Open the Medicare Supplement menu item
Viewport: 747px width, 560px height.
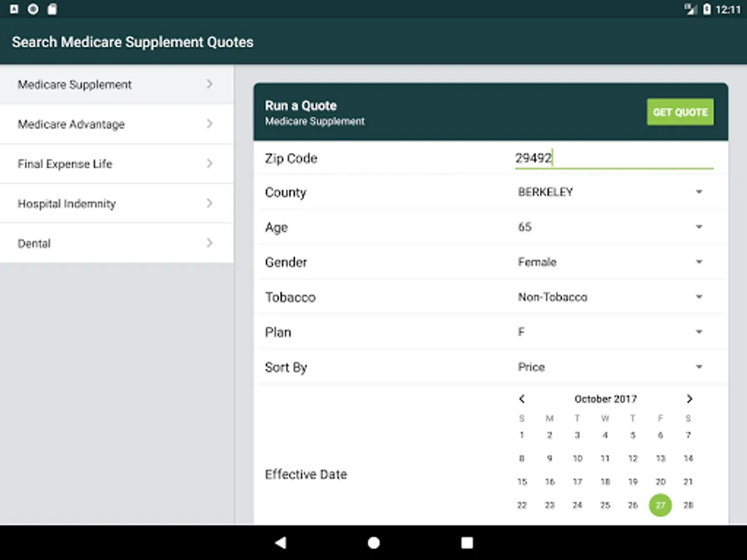coord(117,84)
